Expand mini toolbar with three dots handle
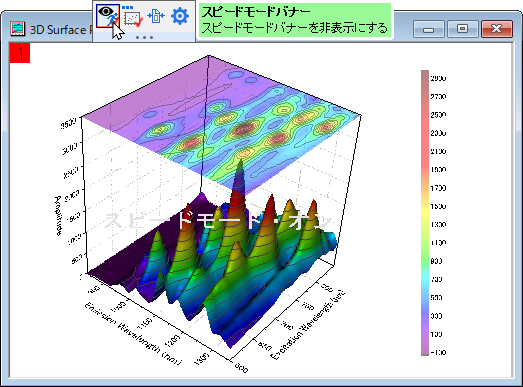 click(x=144, y=37)
